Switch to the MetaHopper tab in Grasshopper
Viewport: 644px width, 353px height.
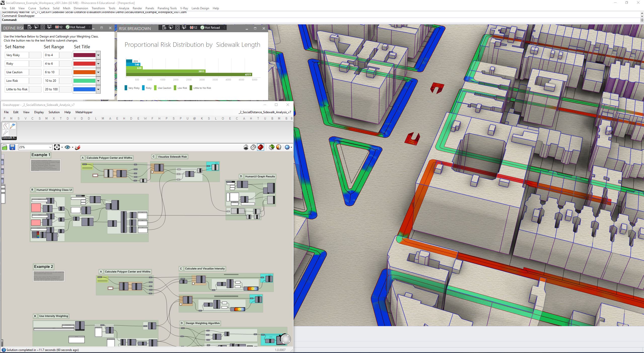(x=84, y=112)
